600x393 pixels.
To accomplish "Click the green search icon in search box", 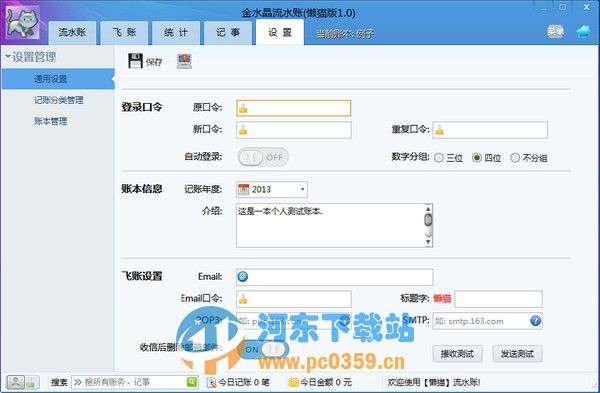I will [x=192, y=382].
